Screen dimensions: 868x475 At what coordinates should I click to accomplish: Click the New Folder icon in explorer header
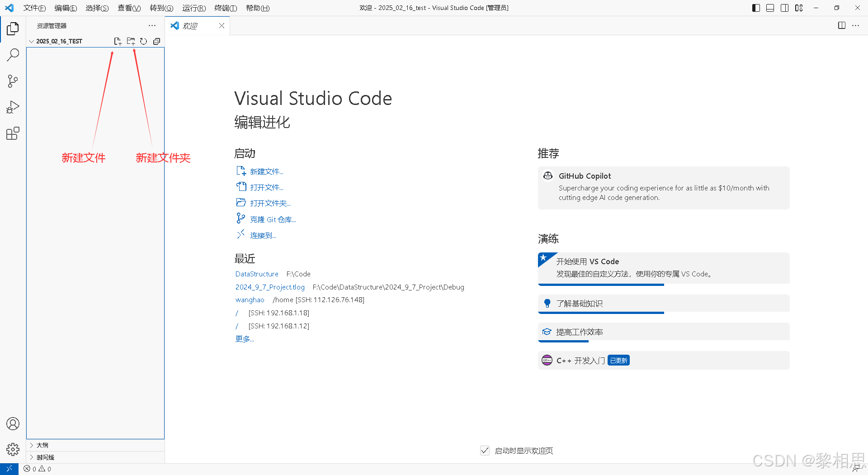(131, 41)
